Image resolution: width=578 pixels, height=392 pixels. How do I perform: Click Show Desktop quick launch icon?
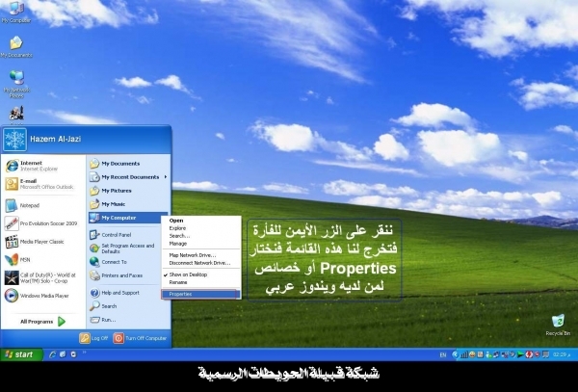click(x=63, y=354)
